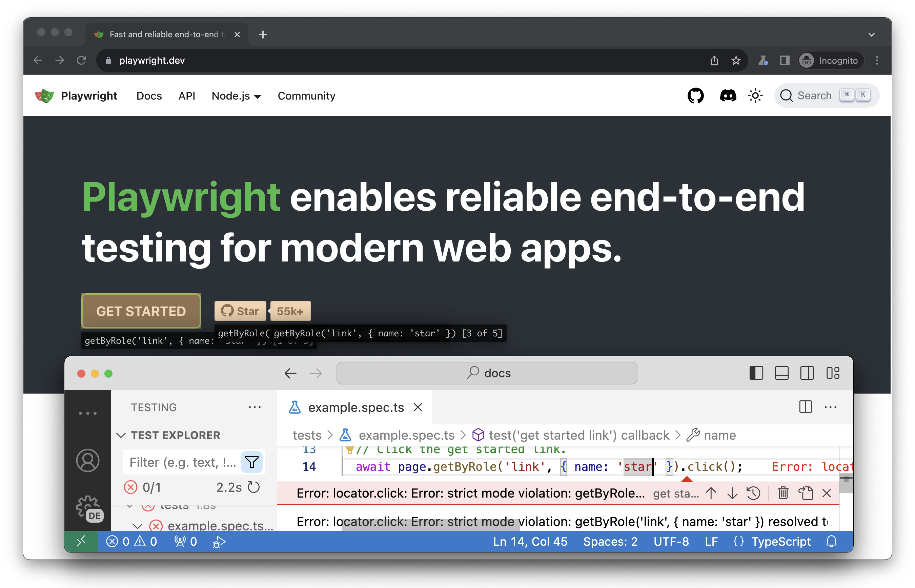The width and height of the screenshot is (915, 588).
Task: Go to next test failure arrow
Action: tap(732, 493)
